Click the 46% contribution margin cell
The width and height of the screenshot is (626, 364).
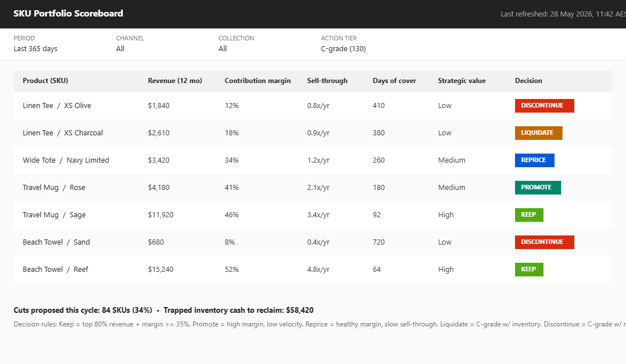pyautogui.click(x=232, y=215)
